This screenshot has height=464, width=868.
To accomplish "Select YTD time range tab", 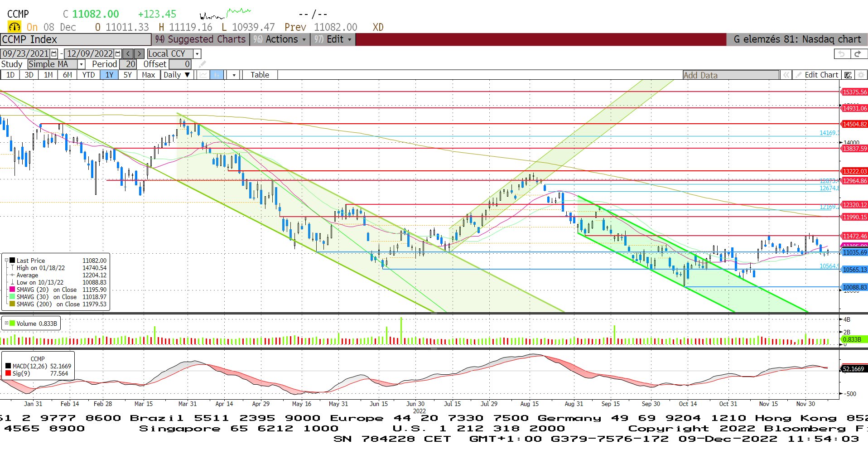I will click(x=88, y=75).
